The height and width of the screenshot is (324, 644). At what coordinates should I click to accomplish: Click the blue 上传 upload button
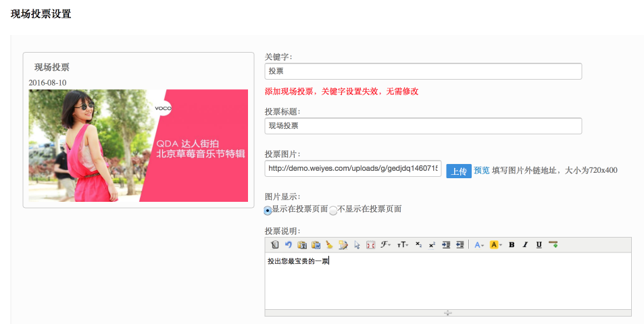coord(459,171)
